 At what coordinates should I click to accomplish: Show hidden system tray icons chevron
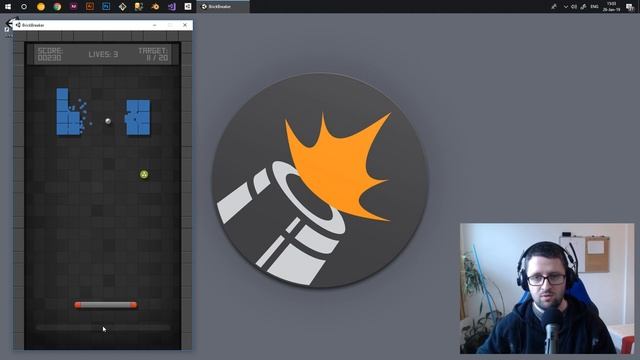(566, 7)
